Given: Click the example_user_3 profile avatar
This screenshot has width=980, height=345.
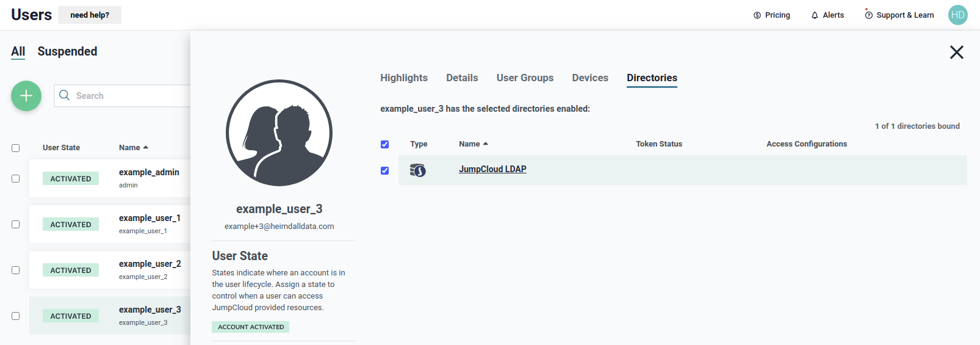Looking at the screenshot, I should click(x=279, y=133).
